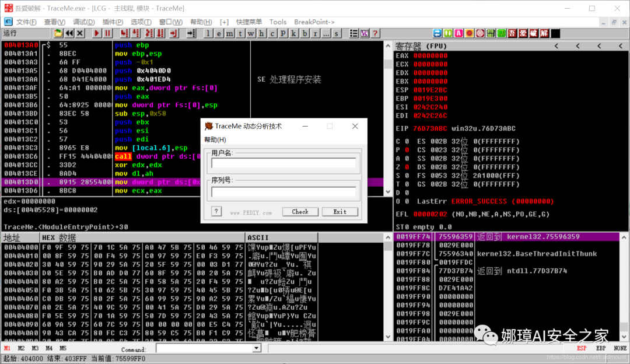This screenshot has width=630, height=364.
Task: Click the blue swap-arrows plugin icon
Action: point(437,33)
